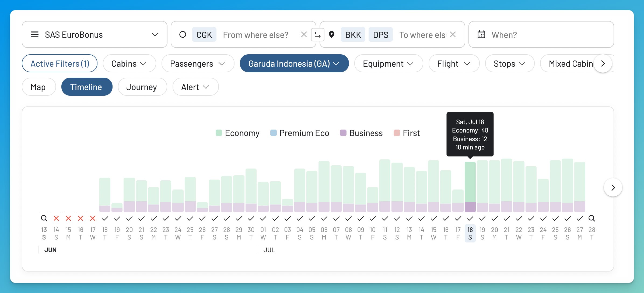
Task: Advance the timeline with the right arrow
Action: [613, 187]
